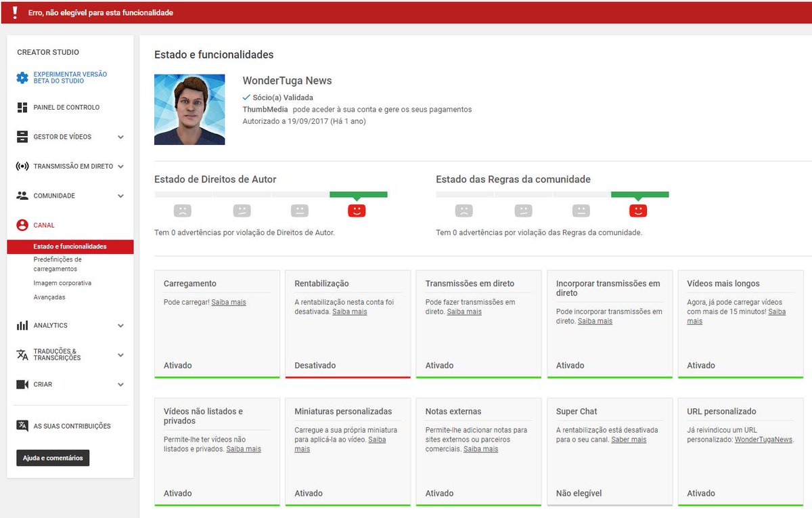The image size is (812, 518).
Task: Click the green bar above Direitos de Autor status
Action: [359, 194]
